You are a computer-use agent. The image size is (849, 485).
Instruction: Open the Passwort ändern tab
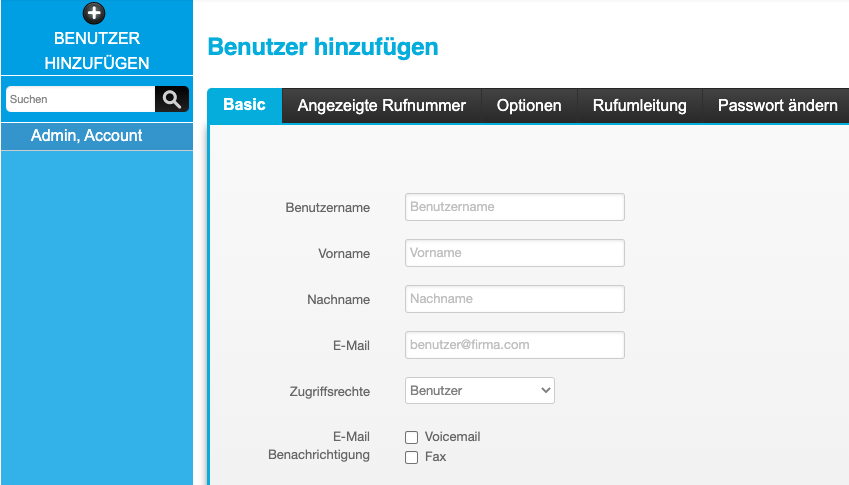point(777,106)
